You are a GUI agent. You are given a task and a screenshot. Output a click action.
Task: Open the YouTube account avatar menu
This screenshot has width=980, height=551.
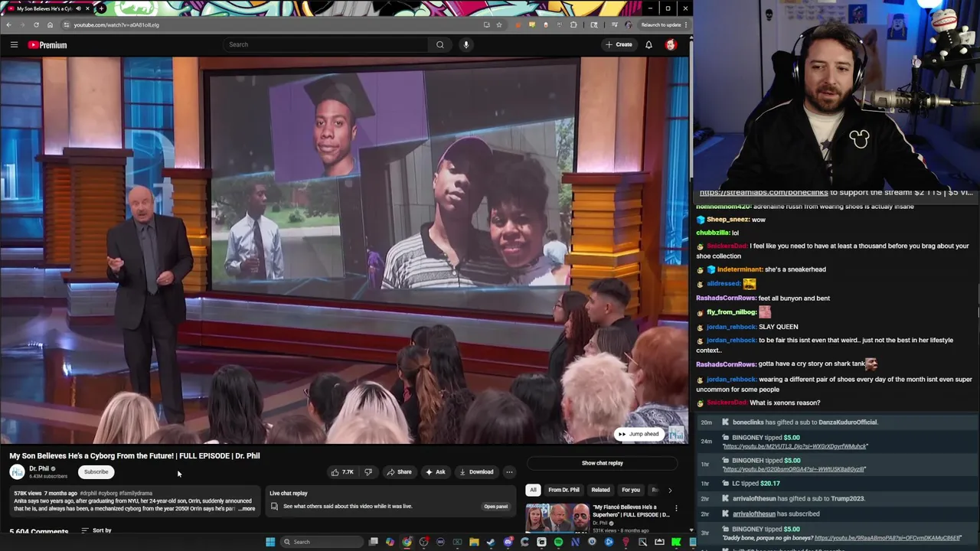(x=671, y=44)
